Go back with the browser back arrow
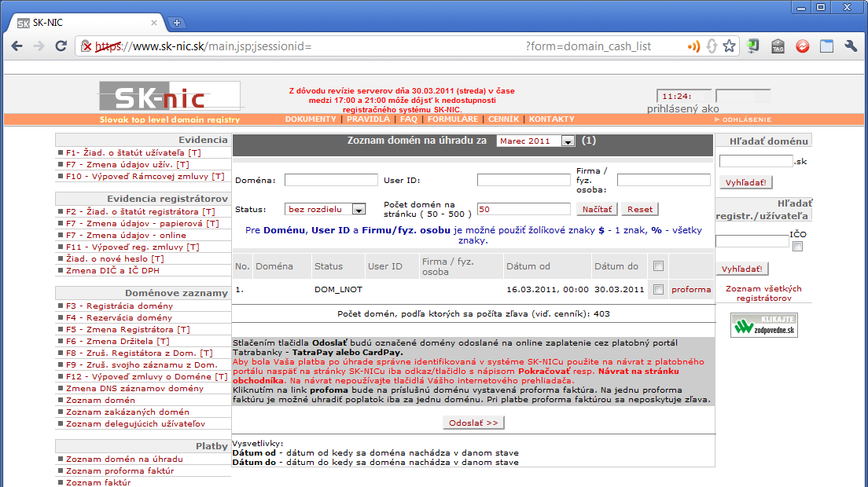Viewport: 868px width, 487px height. [17, 46]
